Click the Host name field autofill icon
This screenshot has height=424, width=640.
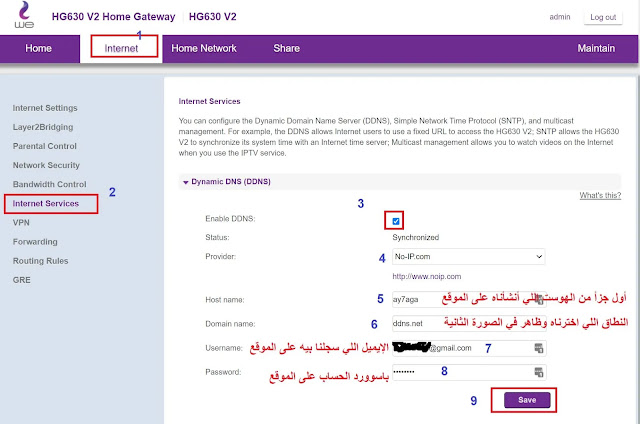[539, 299]
